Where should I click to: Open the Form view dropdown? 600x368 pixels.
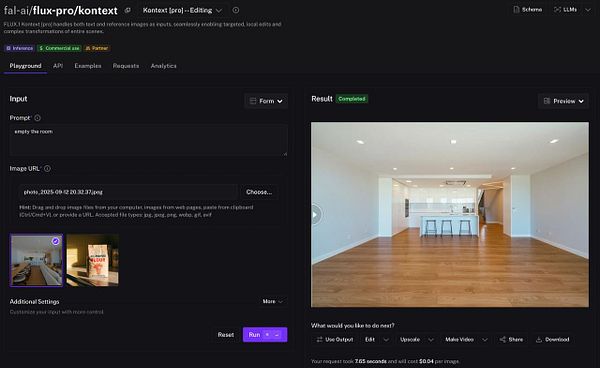click(x=266, y=101)
